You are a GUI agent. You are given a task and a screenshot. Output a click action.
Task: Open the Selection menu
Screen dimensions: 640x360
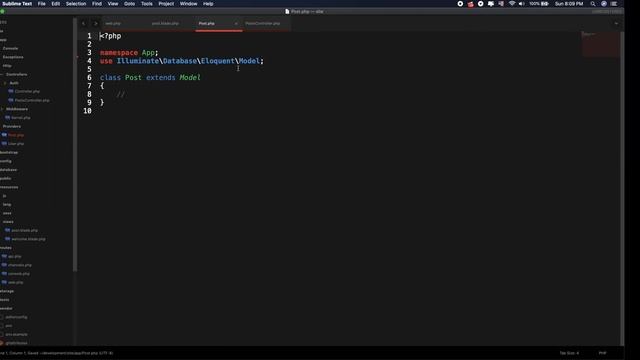(x=76, y=4)
